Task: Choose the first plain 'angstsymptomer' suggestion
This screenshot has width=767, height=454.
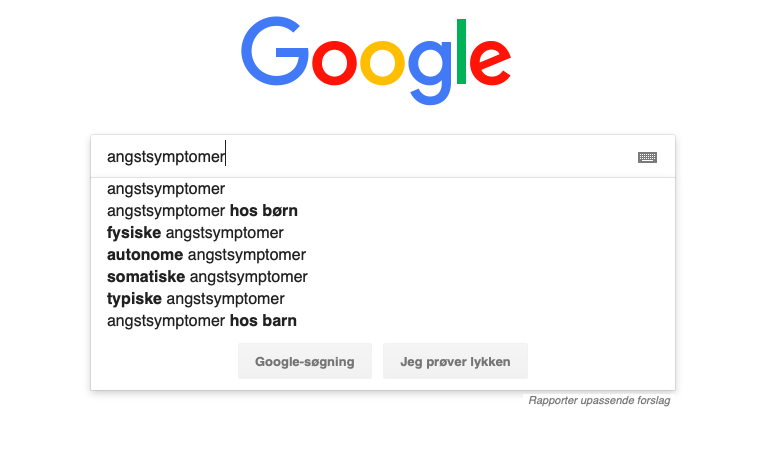Action: click(x=383, y=189)
